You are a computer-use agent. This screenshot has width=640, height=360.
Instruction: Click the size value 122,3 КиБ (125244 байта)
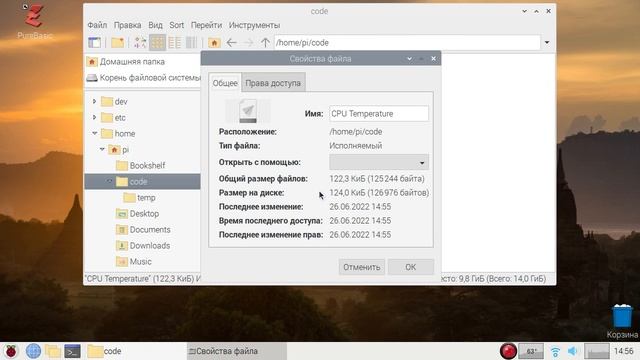(x=377, y=179)
